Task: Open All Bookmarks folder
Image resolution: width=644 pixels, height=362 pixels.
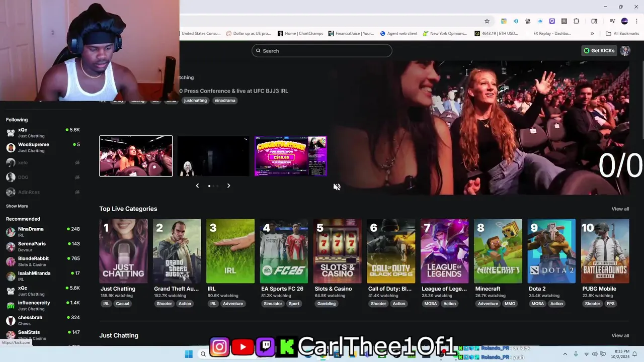Action: (622, 34)
